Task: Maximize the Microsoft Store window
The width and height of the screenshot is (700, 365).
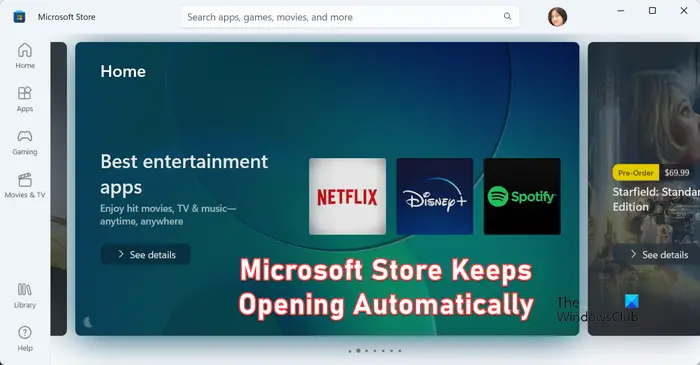Action: point(652,10)
